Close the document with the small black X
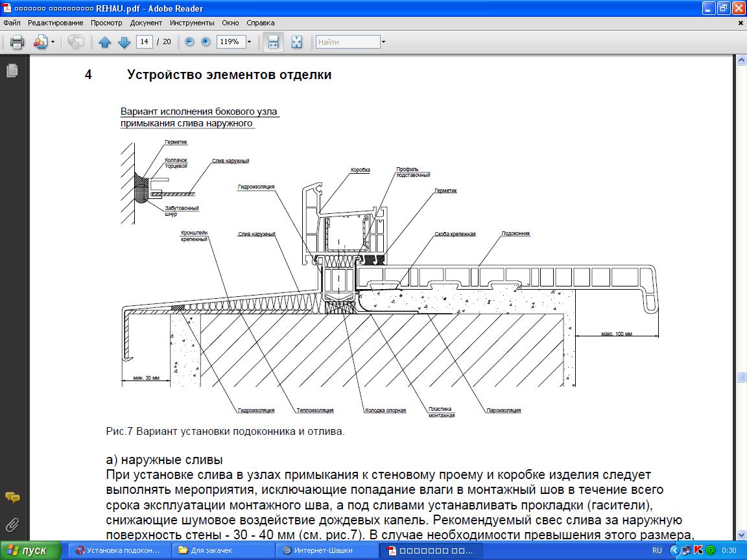The height and width of the screenshot is (560, 747). tap(741, 23)
